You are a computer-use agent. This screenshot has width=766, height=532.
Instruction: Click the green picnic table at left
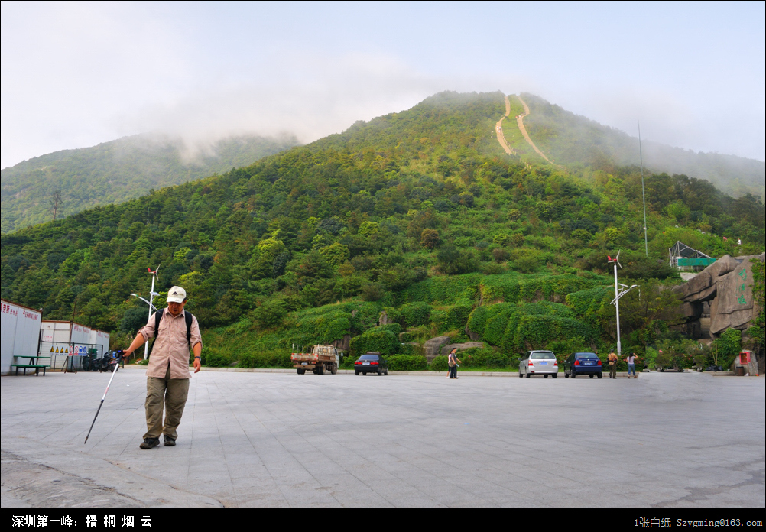[30, 365]
